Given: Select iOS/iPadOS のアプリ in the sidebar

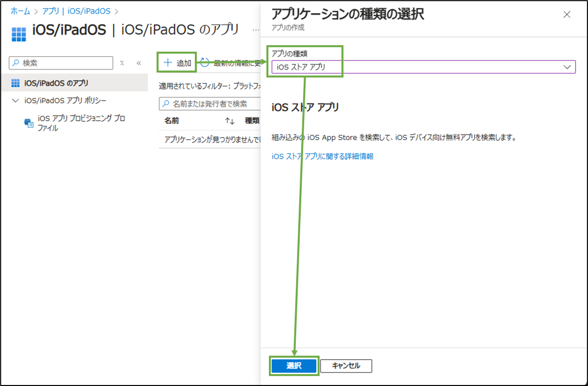Looking at the screenshot, I should 74,83.
